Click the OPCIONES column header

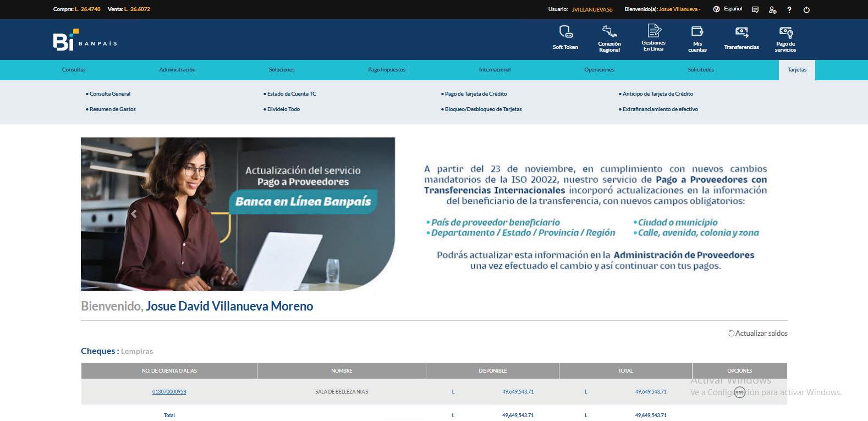(x=740, y=371)
